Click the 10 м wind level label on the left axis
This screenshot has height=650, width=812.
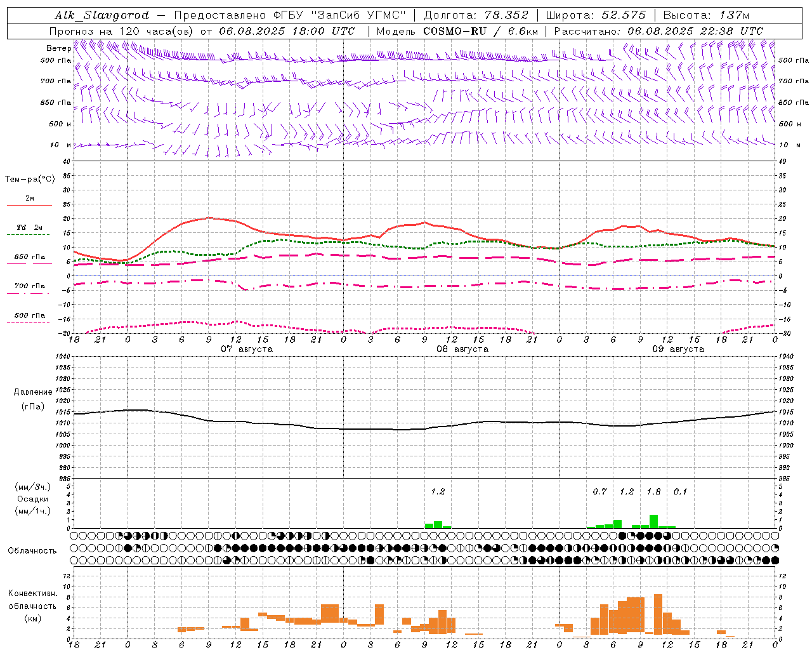[x=61, y=145]
